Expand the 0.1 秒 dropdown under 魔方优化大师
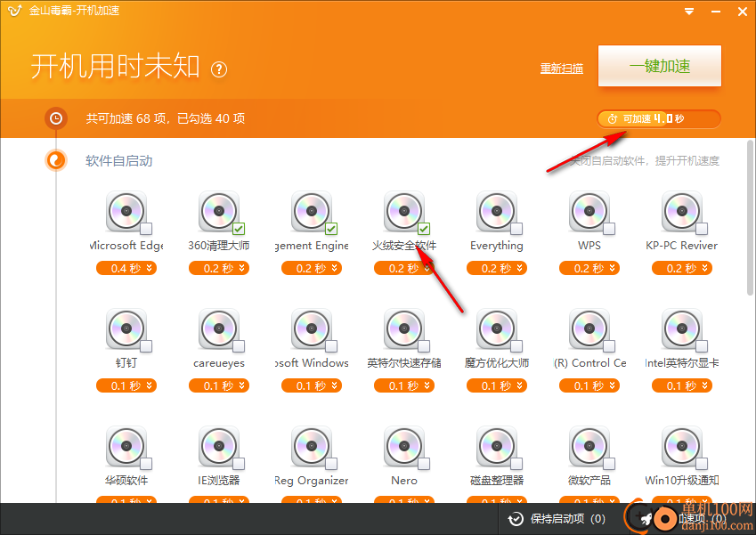756x535 pixels. tap(497, 385)
